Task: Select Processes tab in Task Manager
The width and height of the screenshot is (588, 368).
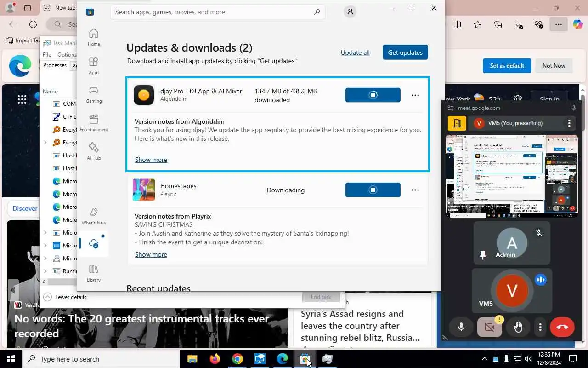Action: 55,65
